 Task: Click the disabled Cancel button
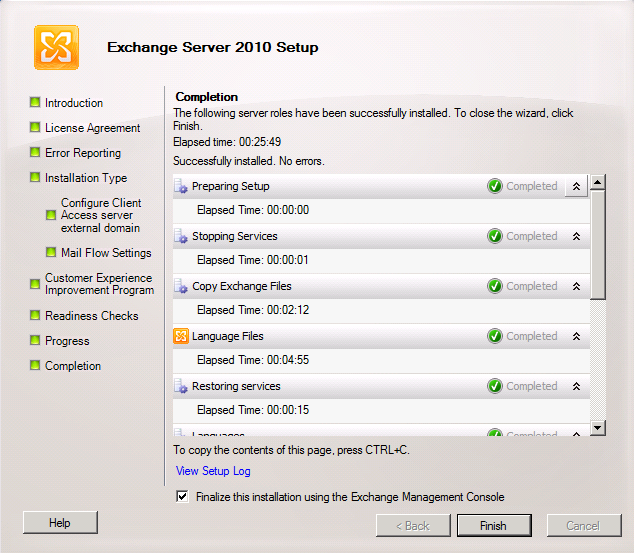(x=583, y=526)
